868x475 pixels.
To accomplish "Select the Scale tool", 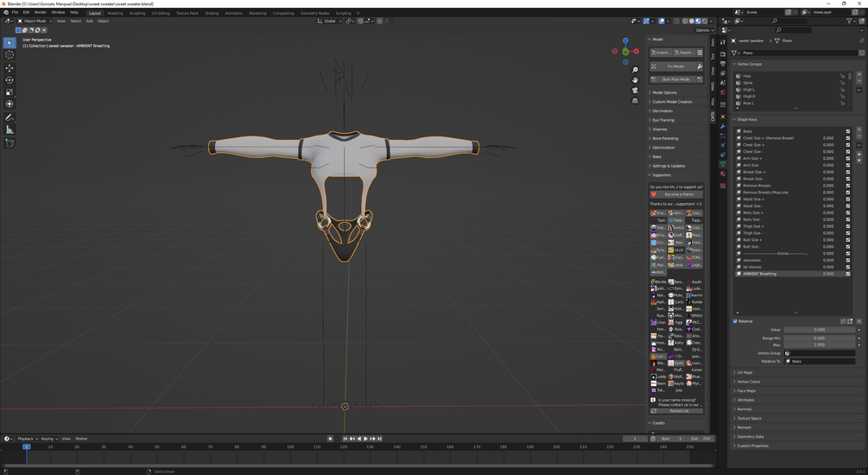I will tap(10, 92).
